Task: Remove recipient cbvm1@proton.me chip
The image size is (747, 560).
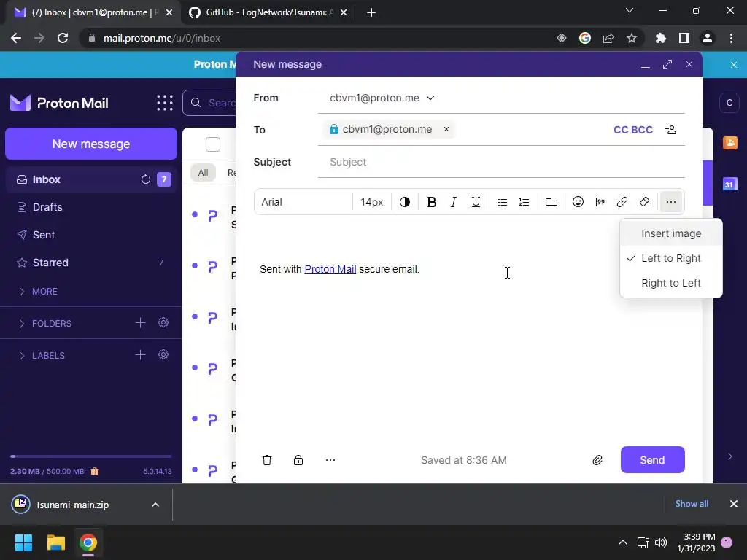Action: [x=446, y=129]
